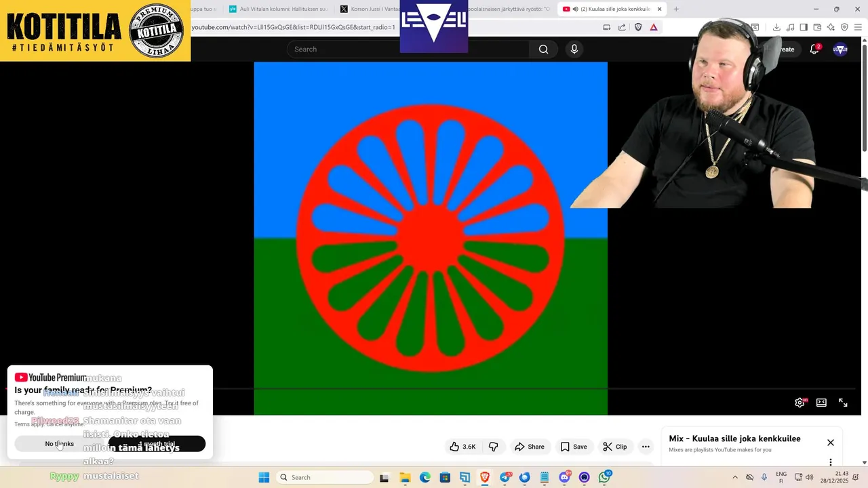Open Brave playlist music note icon

(790, 27)
